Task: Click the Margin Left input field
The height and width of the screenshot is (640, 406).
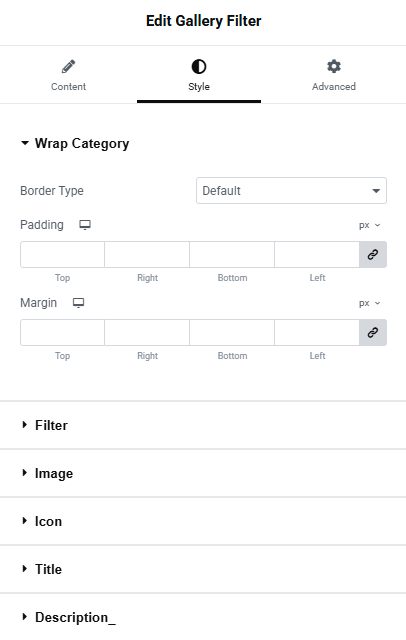Action: [x=317, y=333]
